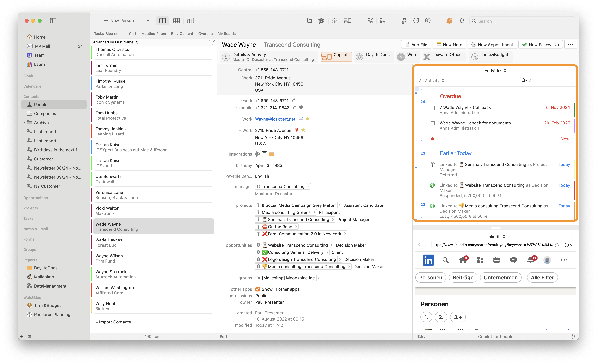Image resolution: width=597 pixels, height=364 pixels.
Task: Open the Learn graduation cap icon
Action: (x=321, y=21)
